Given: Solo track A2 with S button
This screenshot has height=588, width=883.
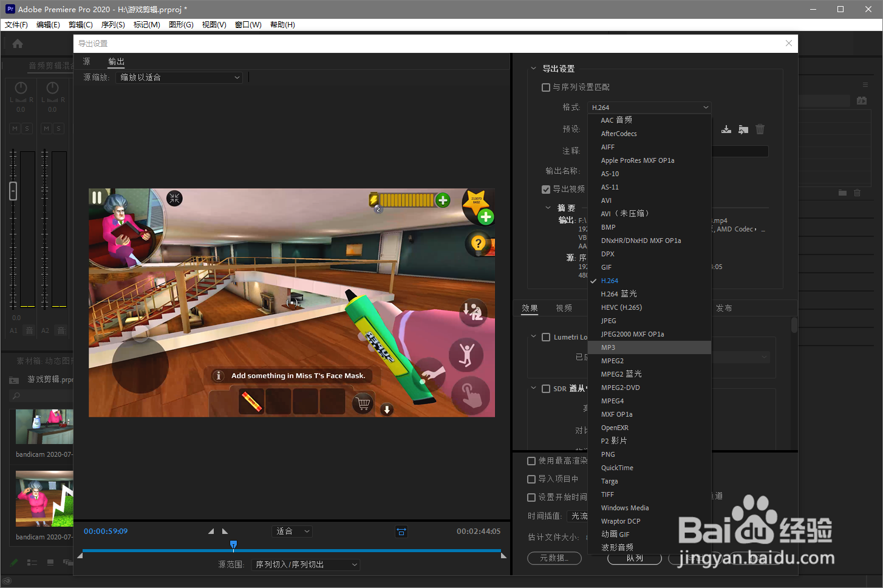Looking at the screenshot, I should tap(58, 128).
